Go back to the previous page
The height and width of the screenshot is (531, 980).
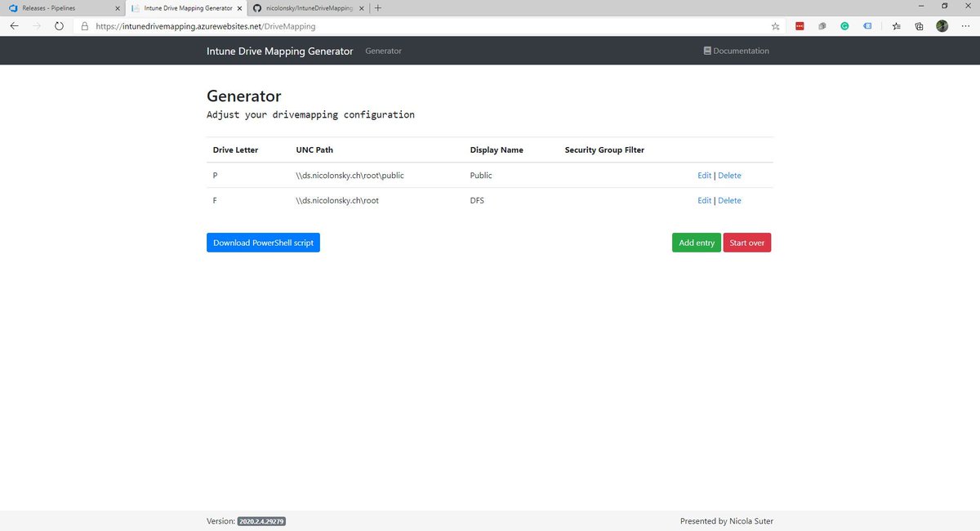click(14, 26)
